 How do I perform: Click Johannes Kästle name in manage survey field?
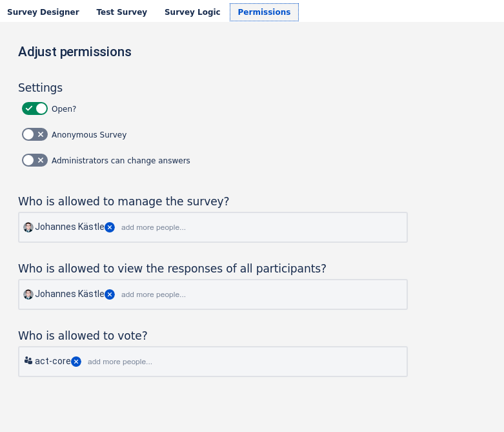[70, 227]
